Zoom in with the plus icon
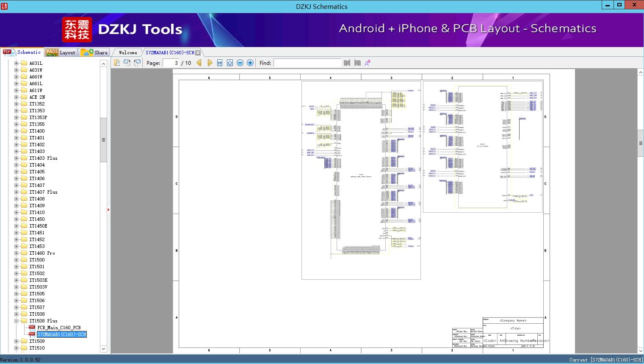The image size is (644, 364). click(250, 63)
